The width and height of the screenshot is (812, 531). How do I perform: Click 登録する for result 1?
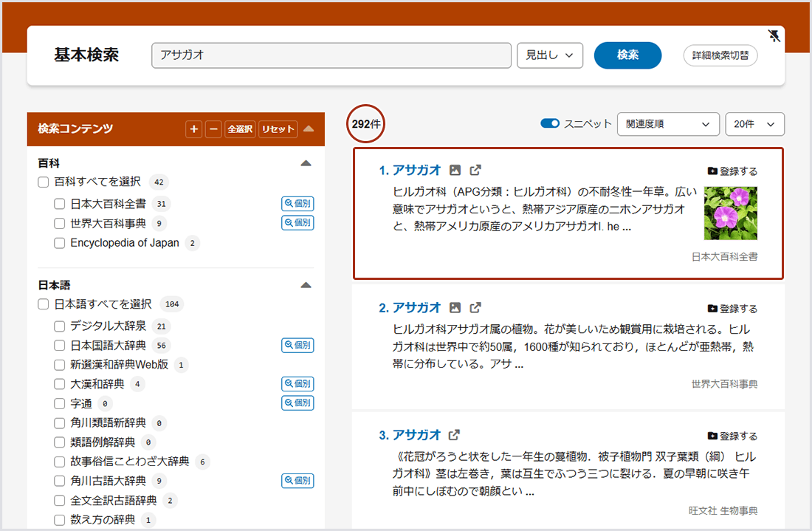[732, 171]
